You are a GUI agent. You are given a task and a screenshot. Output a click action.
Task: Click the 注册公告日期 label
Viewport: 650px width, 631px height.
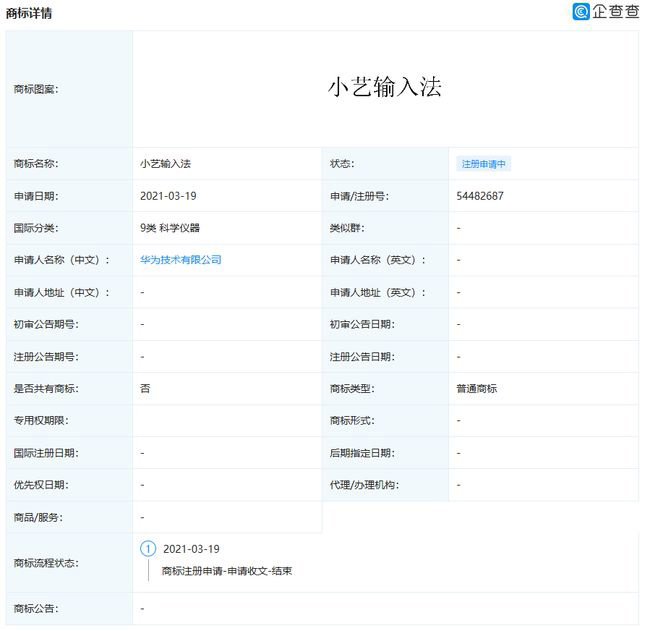[362, 357]
